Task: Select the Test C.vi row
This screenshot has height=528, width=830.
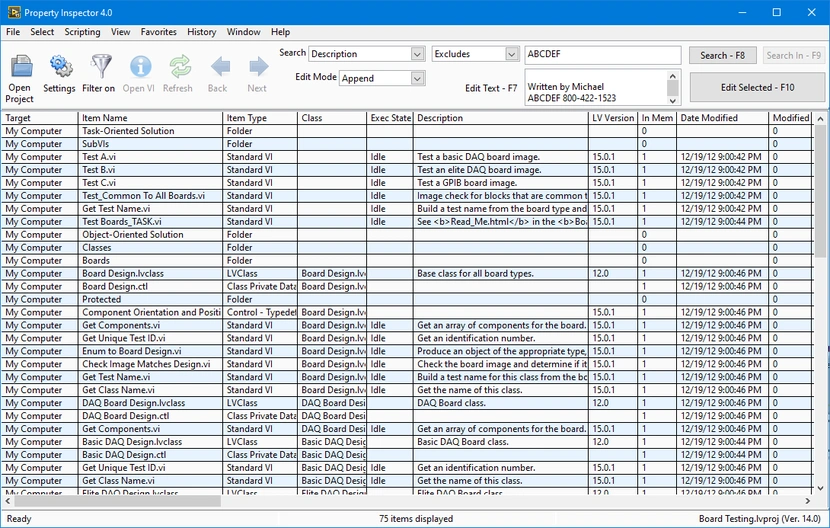Action: tap(407, 183)
